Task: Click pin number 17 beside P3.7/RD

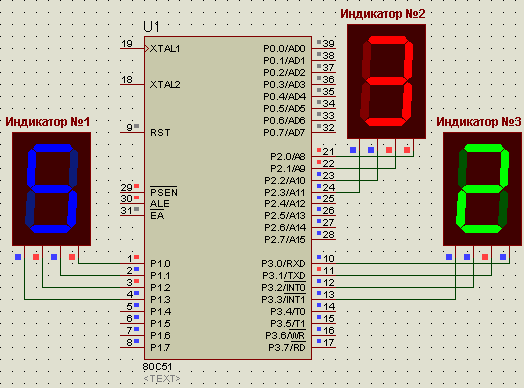Action: point(329,343)
